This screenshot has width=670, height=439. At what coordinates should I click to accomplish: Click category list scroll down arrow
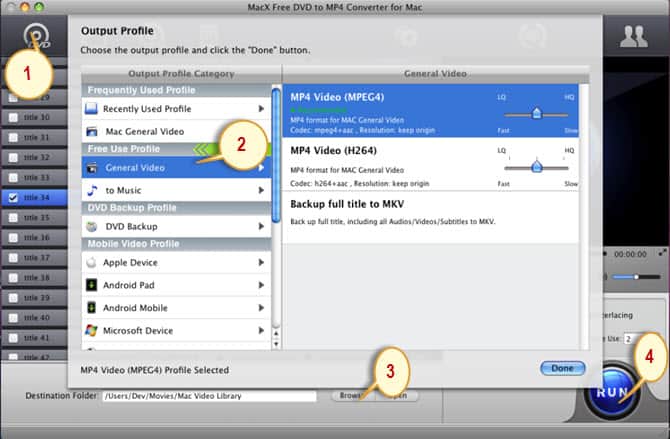click(276, 344)
